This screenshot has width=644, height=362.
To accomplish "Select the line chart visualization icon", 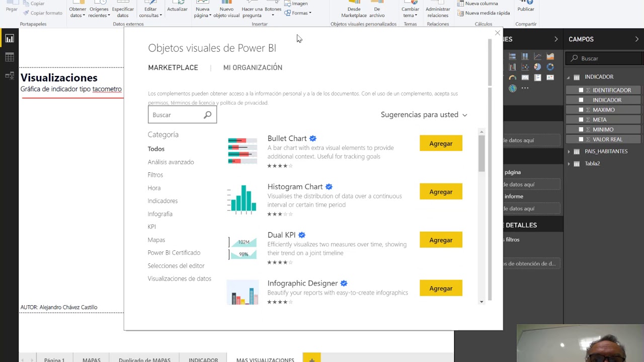I will click(537, 56).
